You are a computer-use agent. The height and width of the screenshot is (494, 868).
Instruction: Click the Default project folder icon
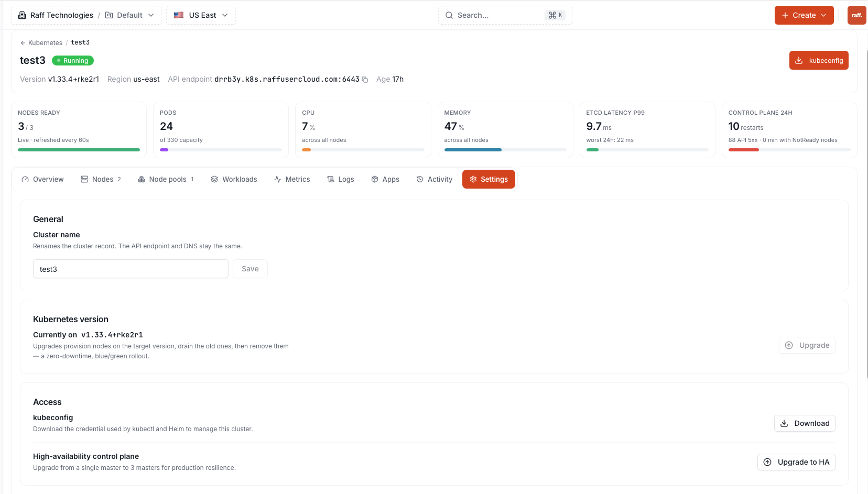109,15
